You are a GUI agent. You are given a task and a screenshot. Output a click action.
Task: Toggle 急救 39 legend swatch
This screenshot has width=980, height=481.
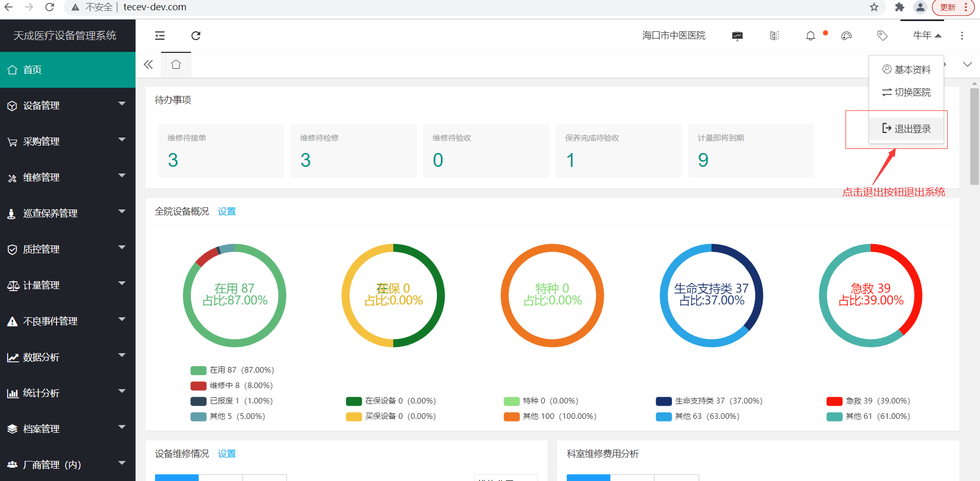point(835,401)
